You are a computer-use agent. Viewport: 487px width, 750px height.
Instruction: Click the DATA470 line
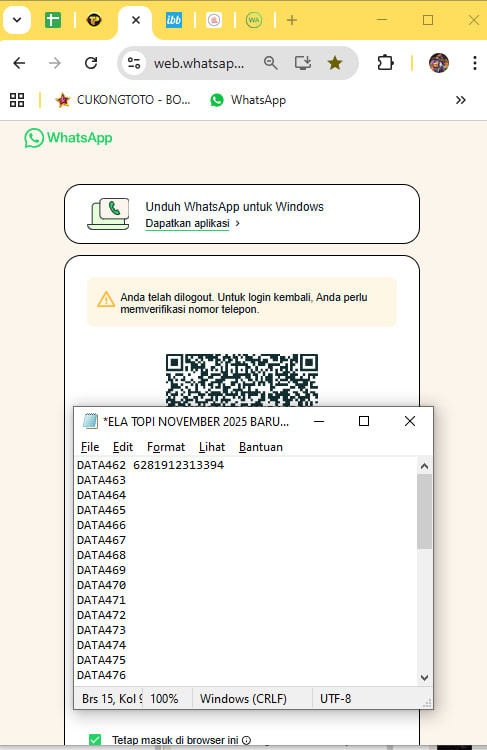coord(101,585)
